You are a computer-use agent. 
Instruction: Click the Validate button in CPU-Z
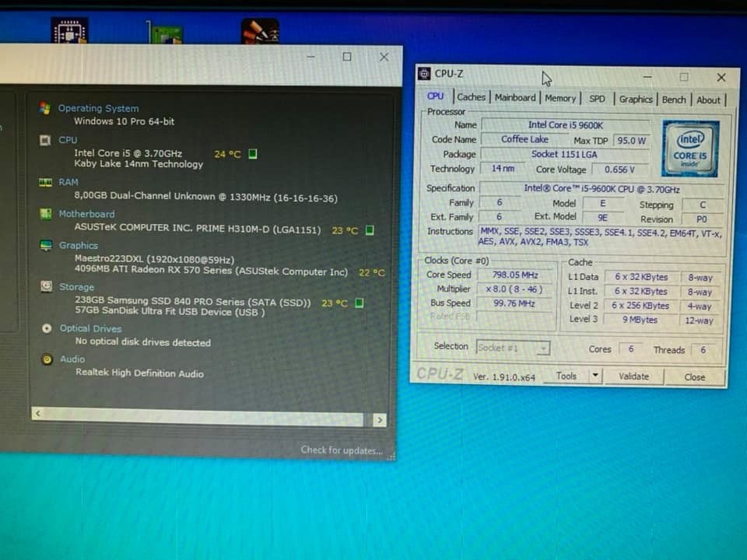633,376
